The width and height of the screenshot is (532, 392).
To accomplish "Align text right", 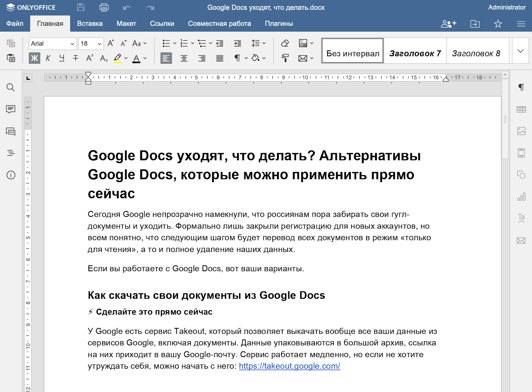I will (x=202, y=58).
